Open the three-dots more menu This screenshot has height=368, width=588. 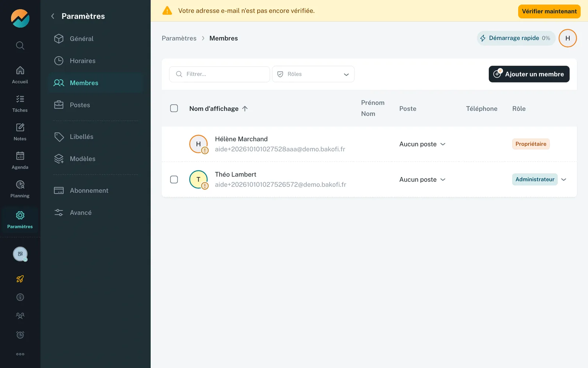(20, 354)
